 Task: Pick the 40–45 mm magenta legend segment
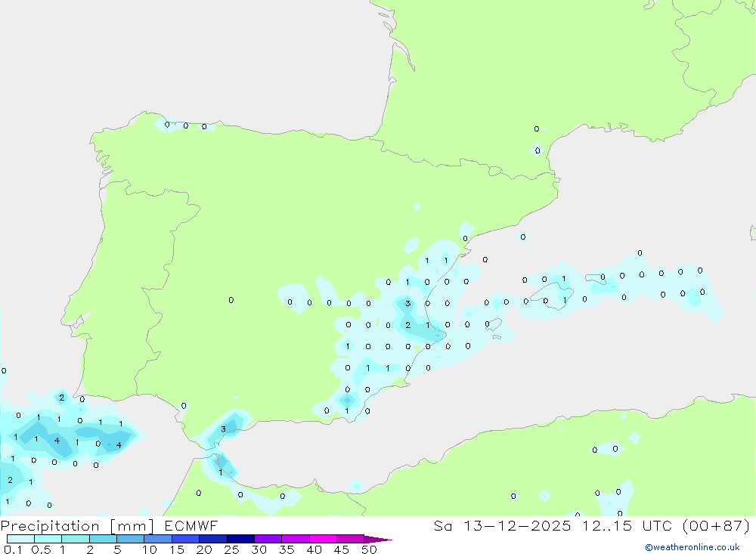tap(323, 539)
